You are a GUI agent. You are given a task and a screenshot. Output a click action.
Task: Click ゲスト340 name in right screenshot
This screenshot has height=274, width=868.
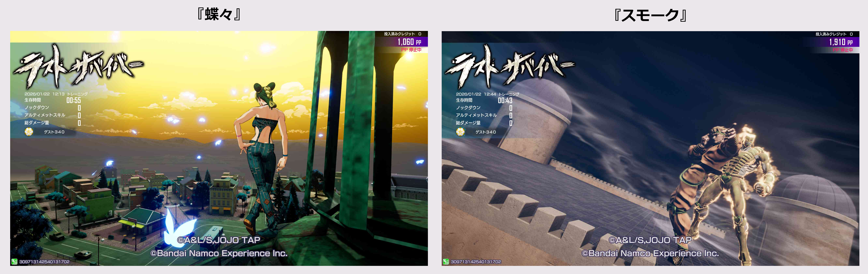click(486, 132)
